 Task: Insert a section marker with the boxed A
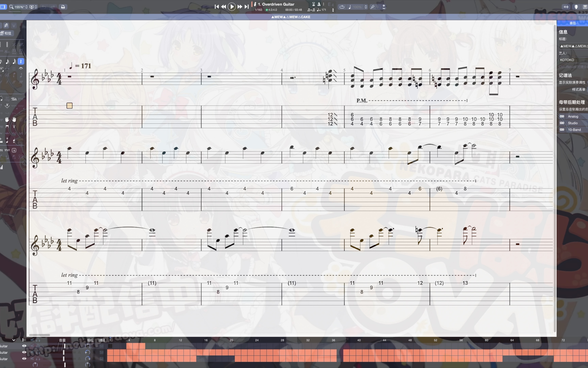14,150
